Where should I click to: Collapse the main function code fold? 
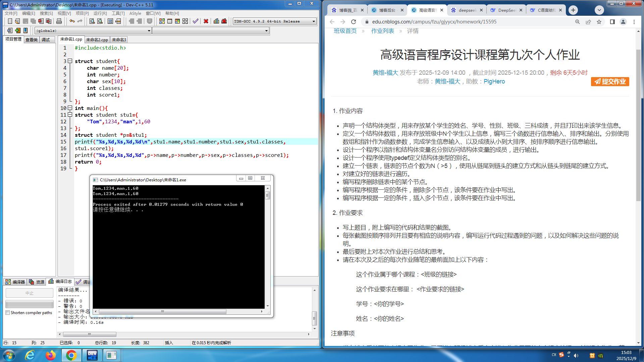(70, 108)
